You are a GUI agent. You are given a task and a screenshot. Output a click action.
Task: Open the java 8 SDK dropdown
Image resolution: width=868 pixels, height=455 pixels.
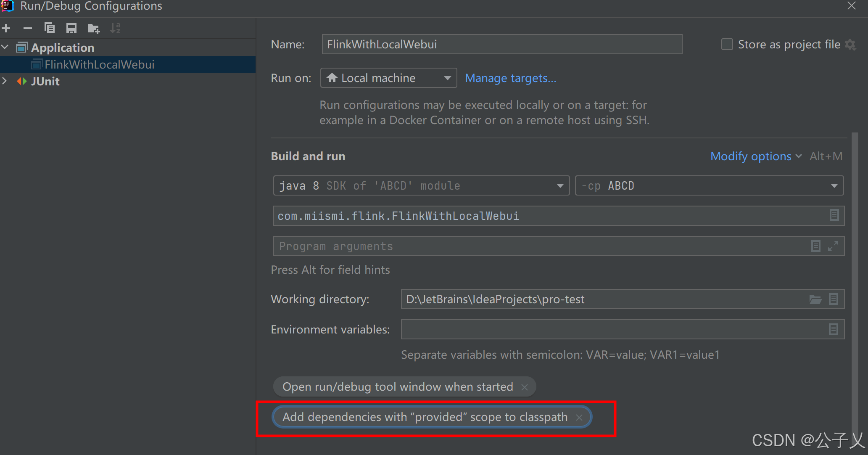pyautogui.click(x=421, y=186)
